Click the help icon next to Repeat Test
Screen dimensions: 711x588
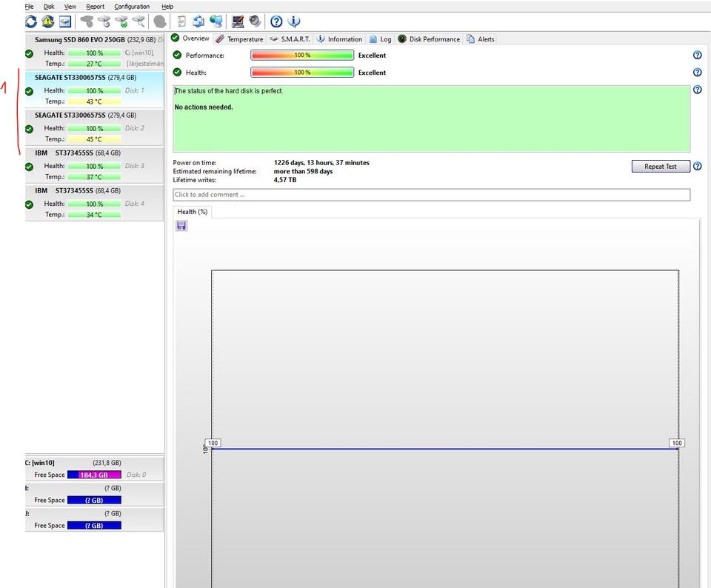click(697, 167)
